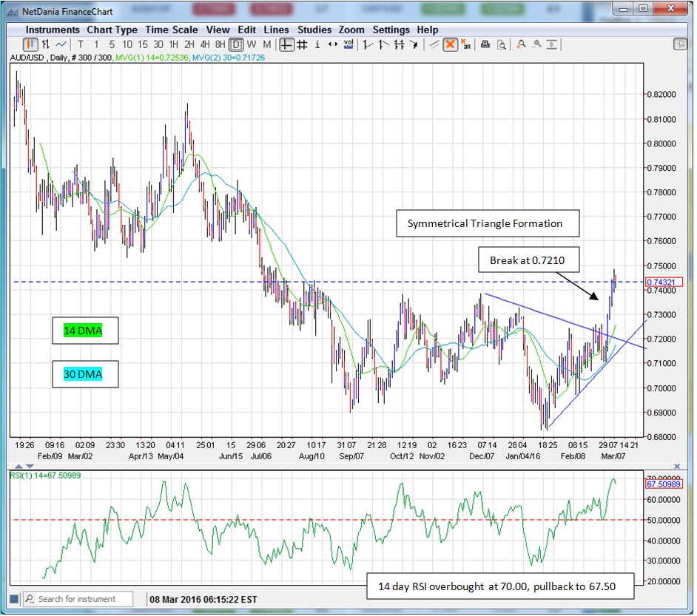The image size is (697, 616).
Task: Toggle the volume 'vol' study icon
Action: (x=348, y=44)
